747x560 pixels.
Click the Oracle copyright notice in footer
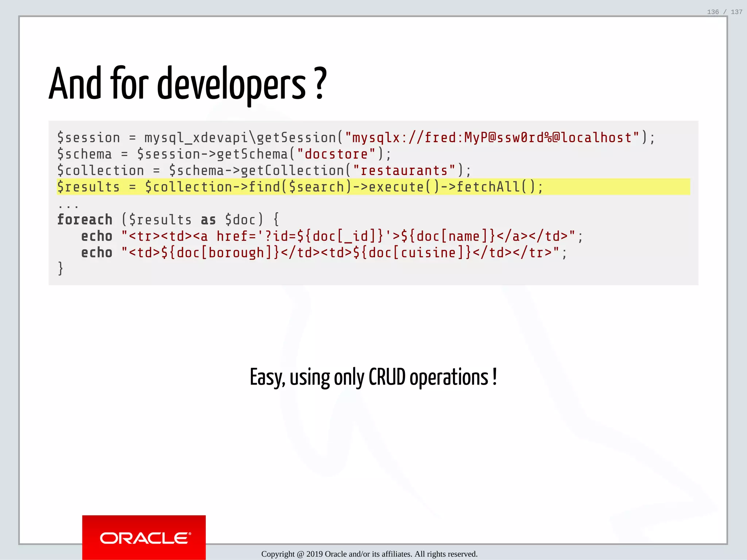pyautogui.click(x=369, y=554)
